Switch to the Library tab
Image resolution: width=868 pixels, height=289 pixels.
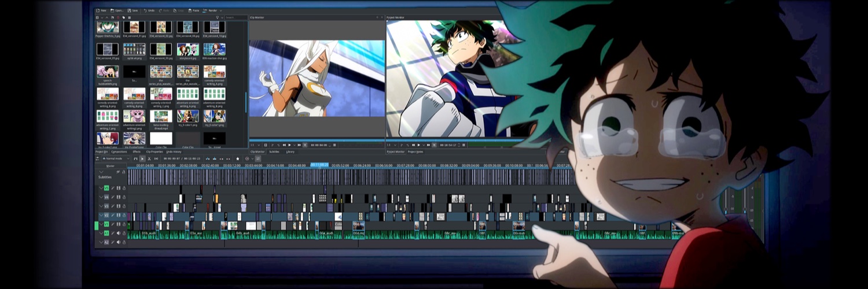click(290, 151)
